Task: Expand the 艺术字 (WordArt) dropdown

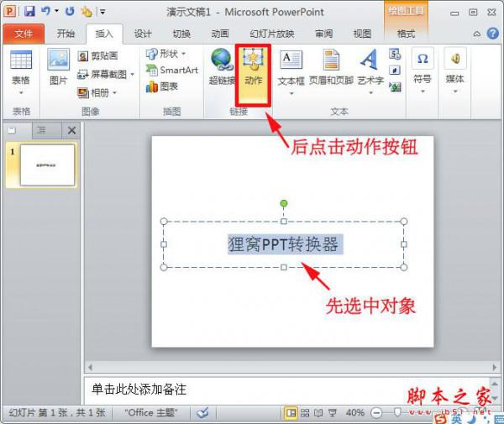Action: (x=370, y=92)
